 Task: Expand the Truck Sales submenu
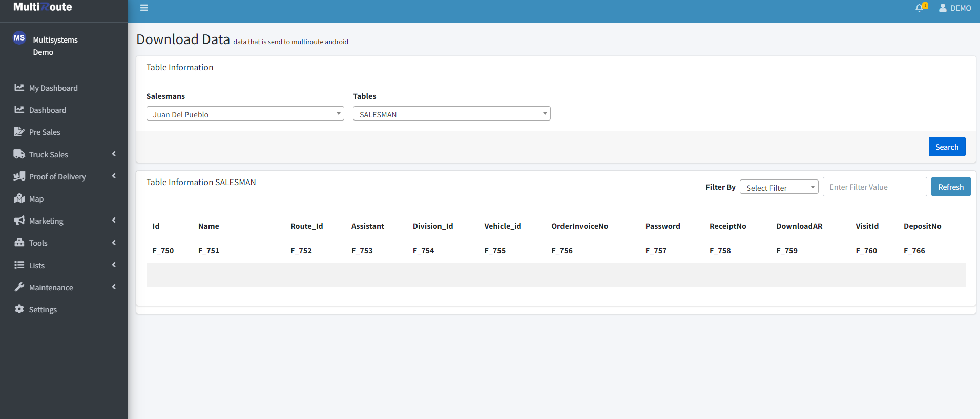[x=114, y=154]
